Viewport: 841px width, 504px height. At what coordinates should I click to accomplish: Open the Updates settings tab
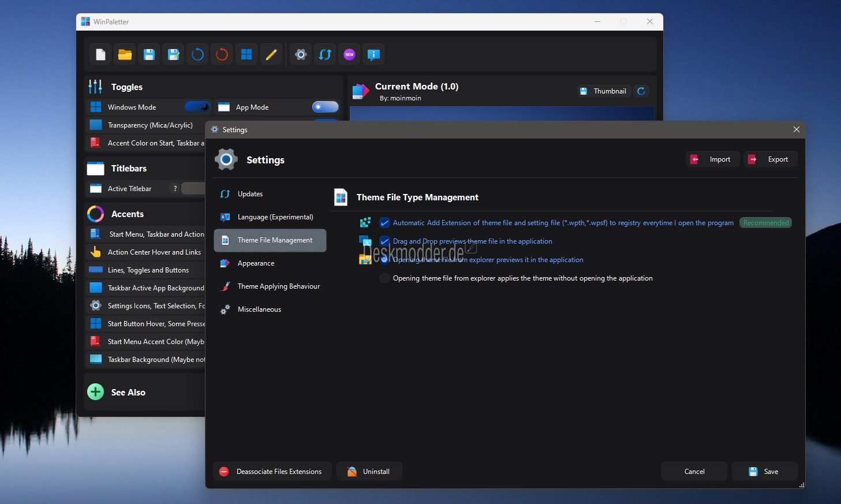point(270,194)
